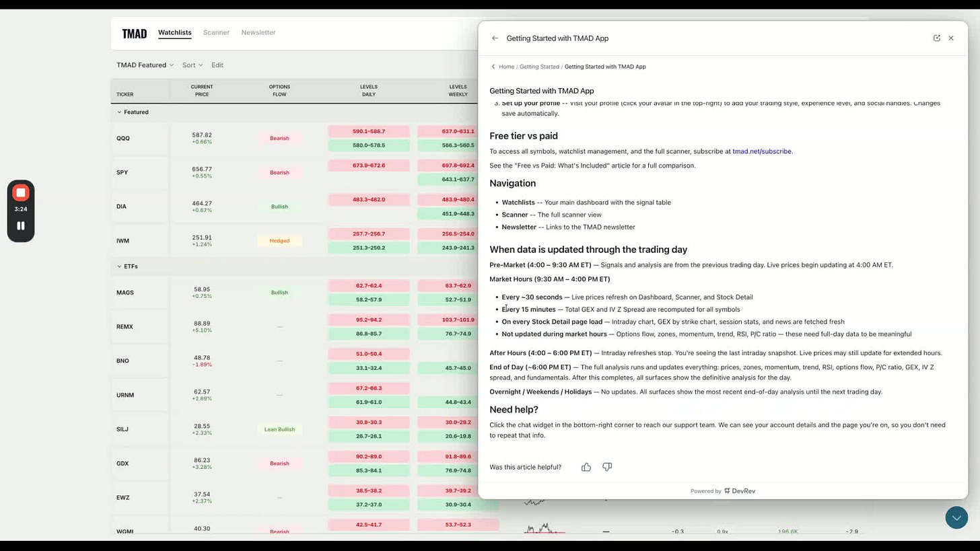This screenshot has width=980, height=551.
Task: Click the 'Need help?' heading
Action: 514,410
